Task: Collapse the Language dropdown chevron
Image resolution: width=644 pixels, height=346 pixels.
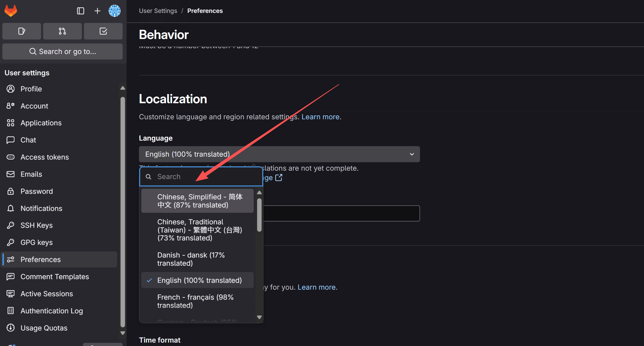Action: pos(412,154)
